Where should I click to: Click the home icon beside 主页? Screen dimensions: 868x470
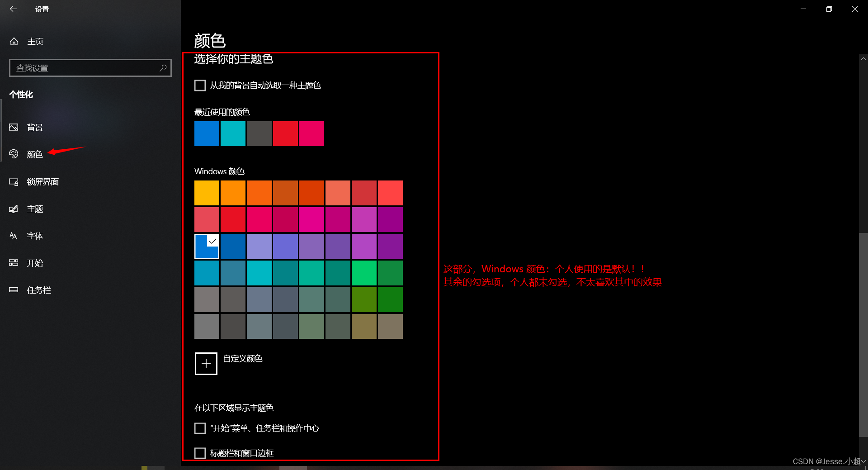(x=14, y=42)
